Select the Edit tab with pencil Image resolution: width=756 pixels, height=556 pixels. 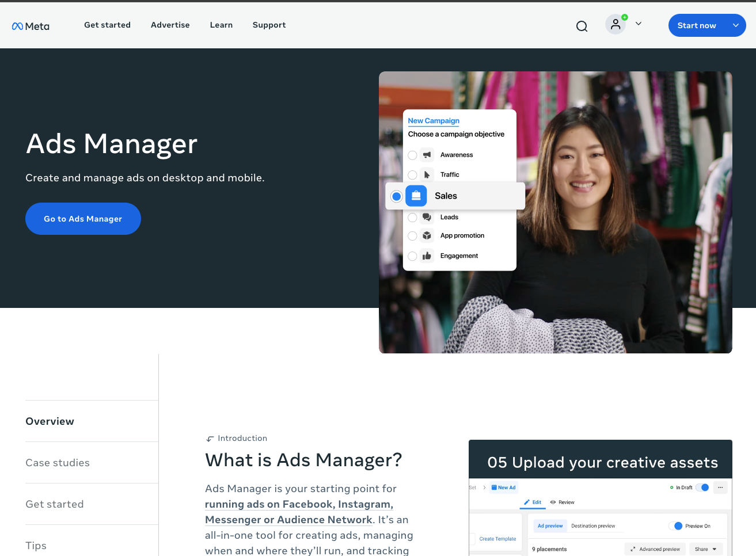click(x=533, y=502)
